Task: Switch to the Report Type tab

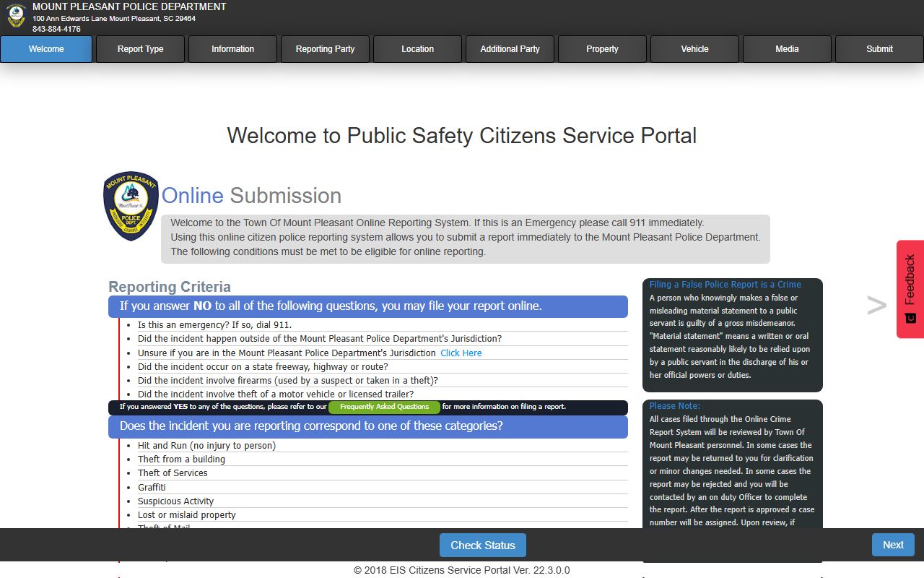Action: click(140, 49)
